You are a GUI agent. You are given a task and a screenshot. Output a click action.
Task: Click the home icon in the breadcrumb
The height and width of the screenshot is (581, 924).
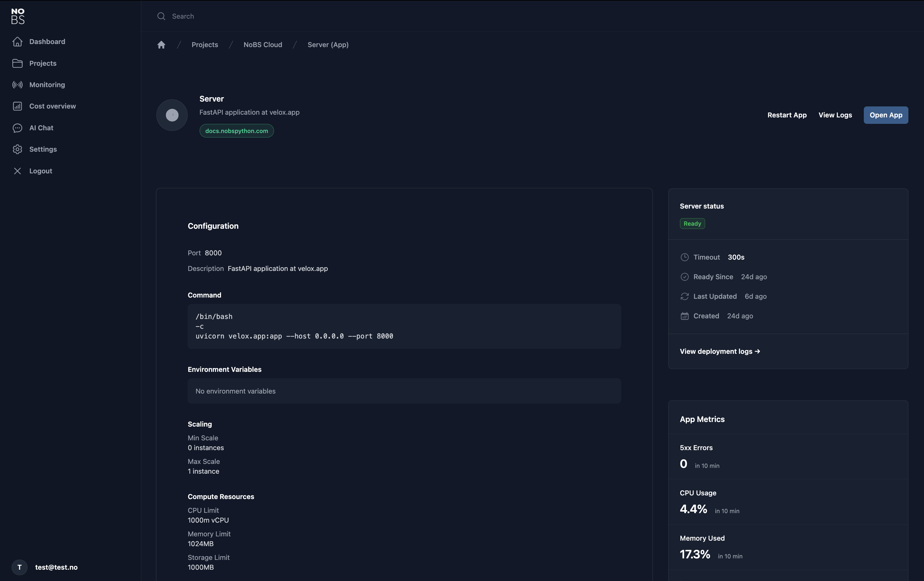(x=161, y=45)
